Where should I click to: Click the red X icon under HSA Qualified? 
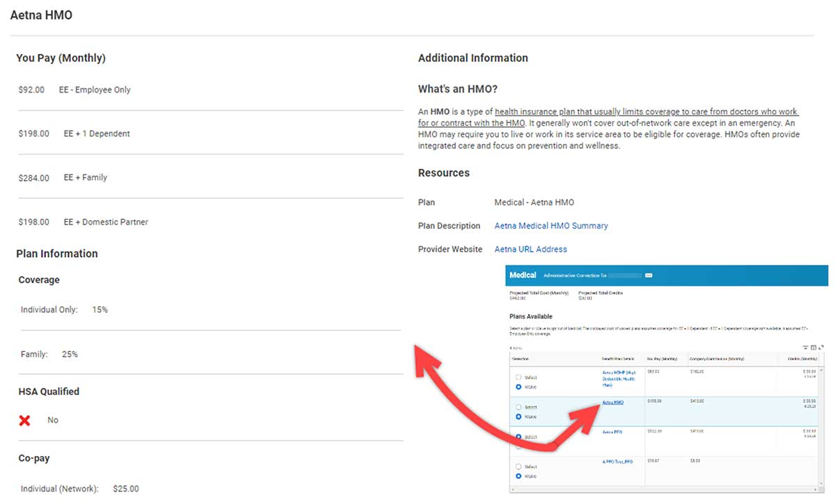[25, 420]
